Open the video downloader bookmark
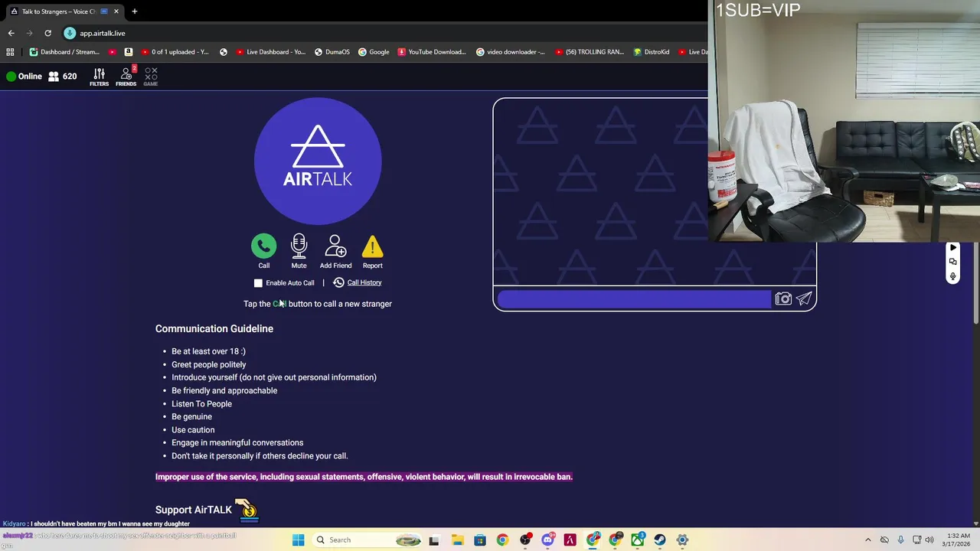Image resolution: width=980 pixels, height=551 pixels. (511, 52)
